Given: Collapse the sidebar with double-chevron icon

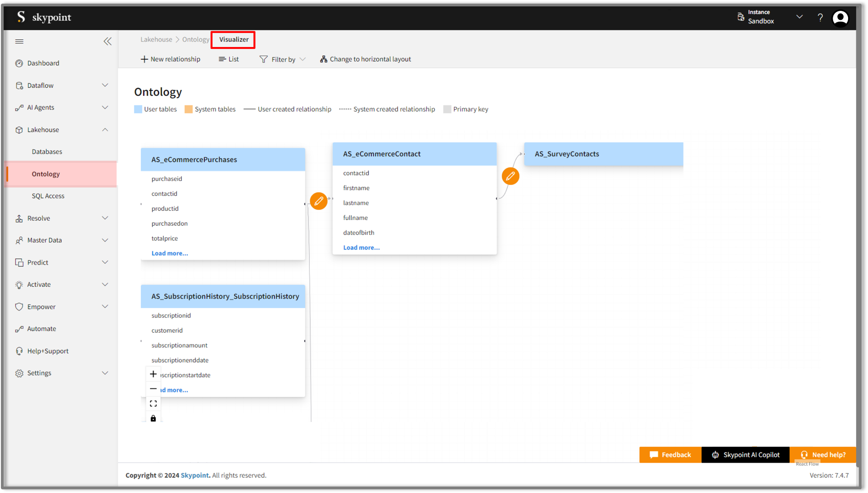Looking at the screenshot, I should tap(108, 42).
